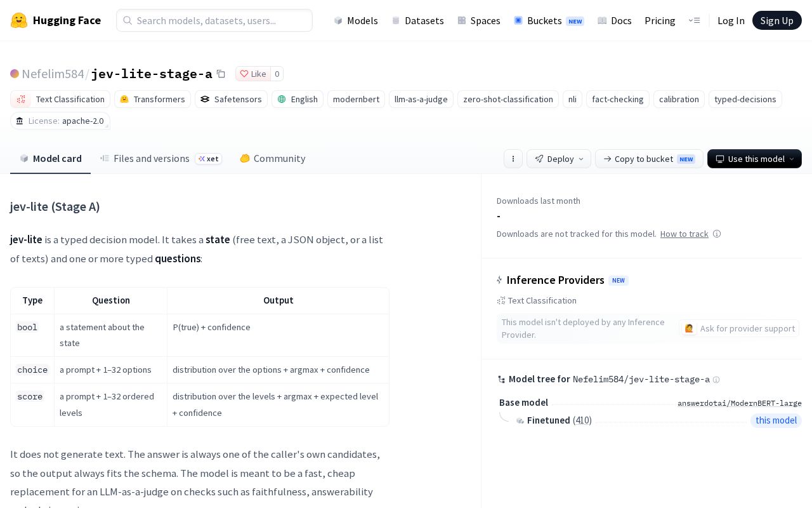Select the modernbert tag
812x508 pixels.
(x=356, y=99)
